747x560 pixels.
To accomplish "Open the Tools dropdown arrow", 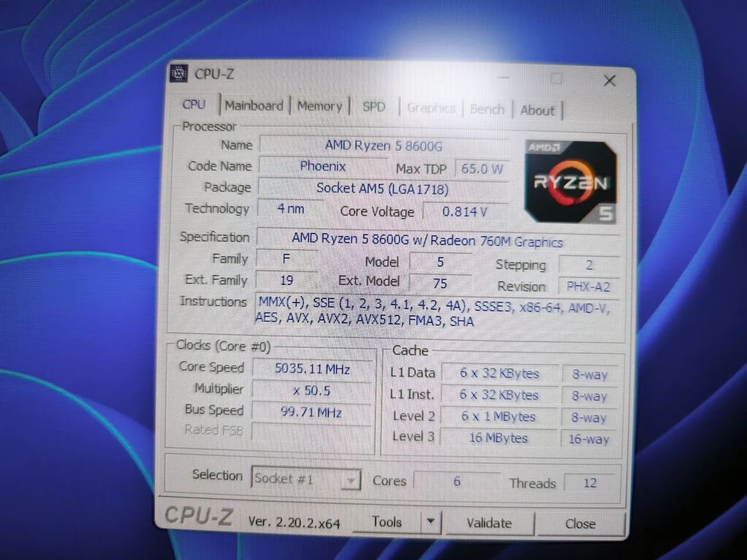I will 431,521.
